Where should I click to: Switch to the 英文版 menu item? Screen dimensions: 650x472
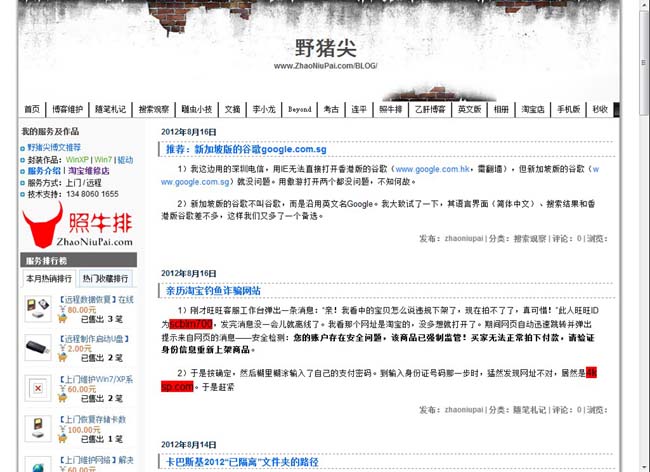469,109
